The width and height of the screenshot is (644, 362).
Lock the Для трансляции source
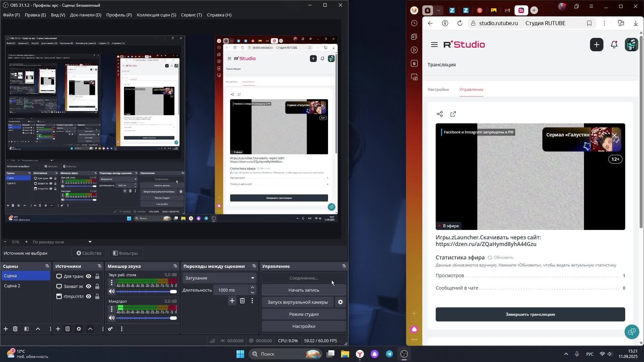click(x=97, y=276)
